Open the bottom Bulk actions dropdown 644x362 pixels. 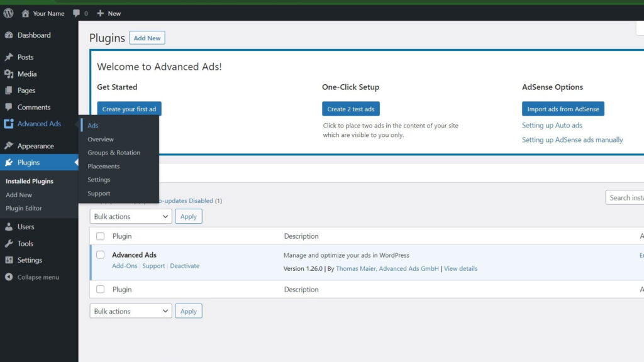[131, 311]
